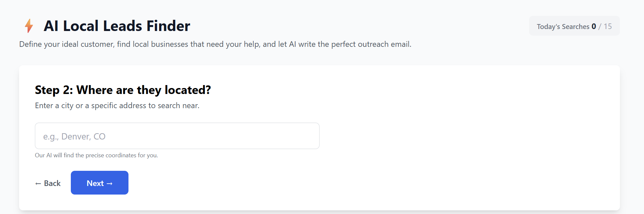The image size is (644, 214).
Task: Go back to the previous step
Action: point(48,183)
